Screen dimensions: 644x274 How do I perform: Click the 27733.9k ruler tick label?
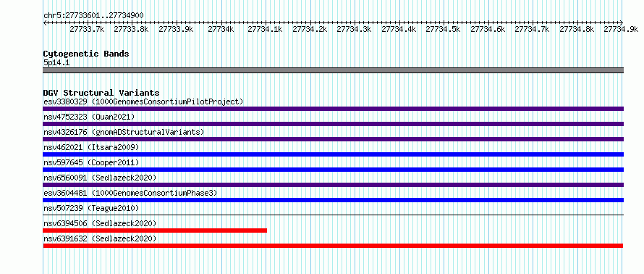tap(177, 29)
